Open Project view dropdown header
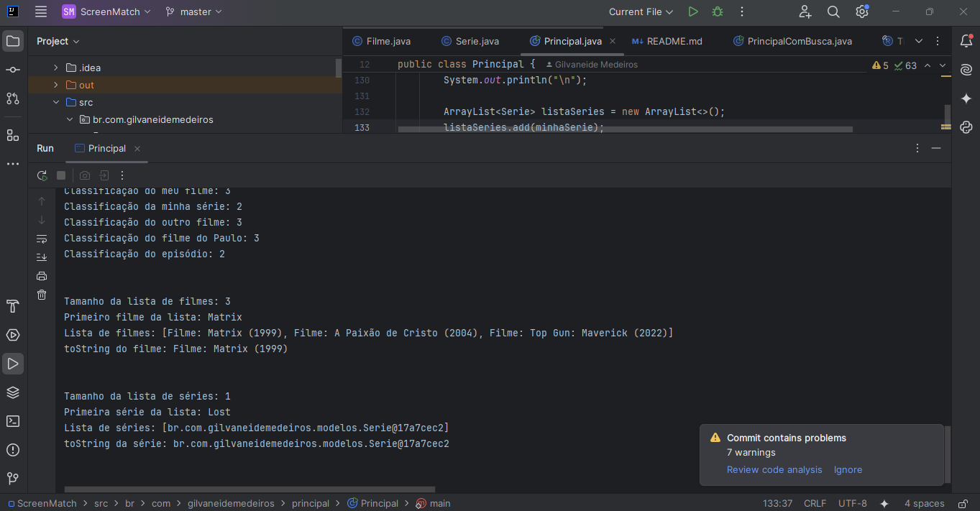This screenshot has width=980, height=511. tap(58, 41)
